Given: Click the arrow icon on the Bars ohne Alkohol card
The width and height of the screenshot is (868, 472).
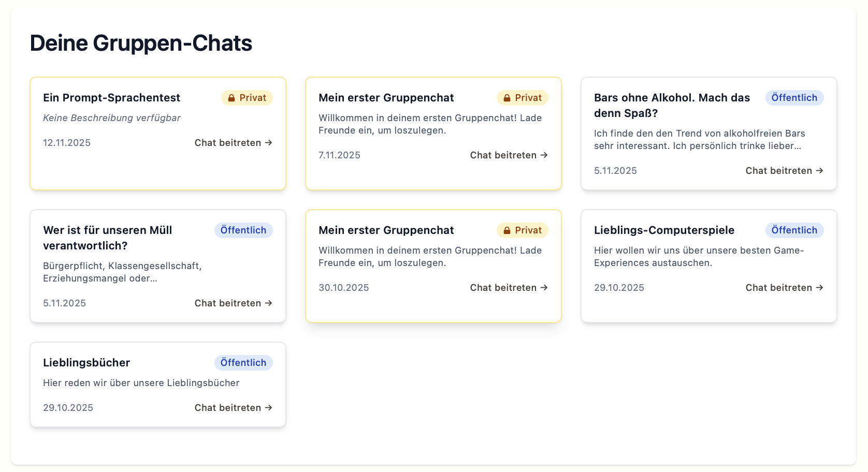Looking at the screenshot, I should (819, 170).
